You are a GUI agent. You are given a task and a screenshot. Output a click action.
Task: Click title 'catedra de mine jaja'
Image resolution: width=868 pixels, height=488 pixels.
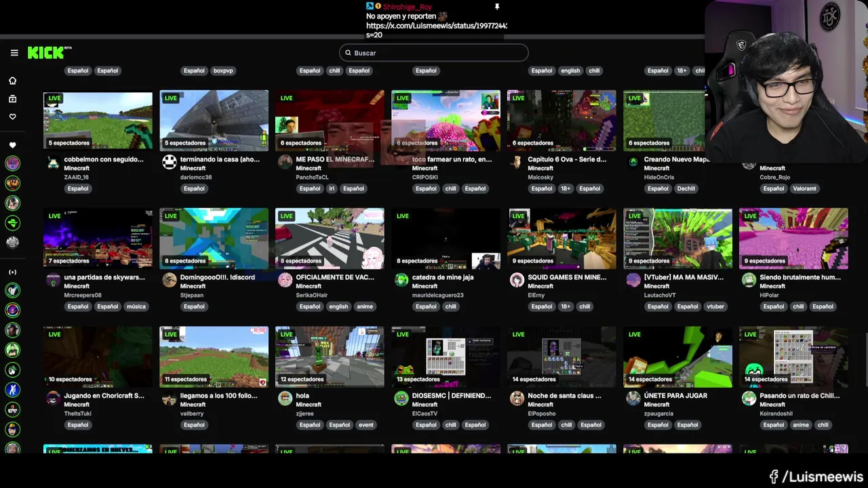click(443, 277)
